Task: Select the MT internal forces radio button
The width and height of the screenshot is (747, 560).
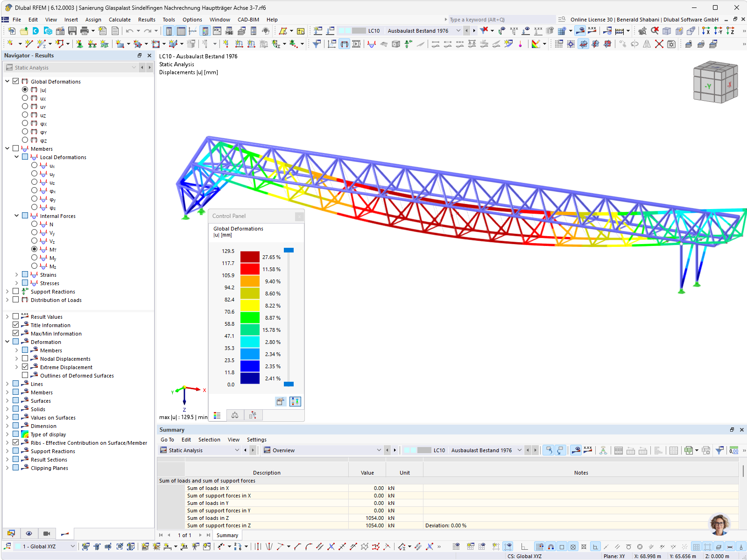Action: [x=34, y=249]
